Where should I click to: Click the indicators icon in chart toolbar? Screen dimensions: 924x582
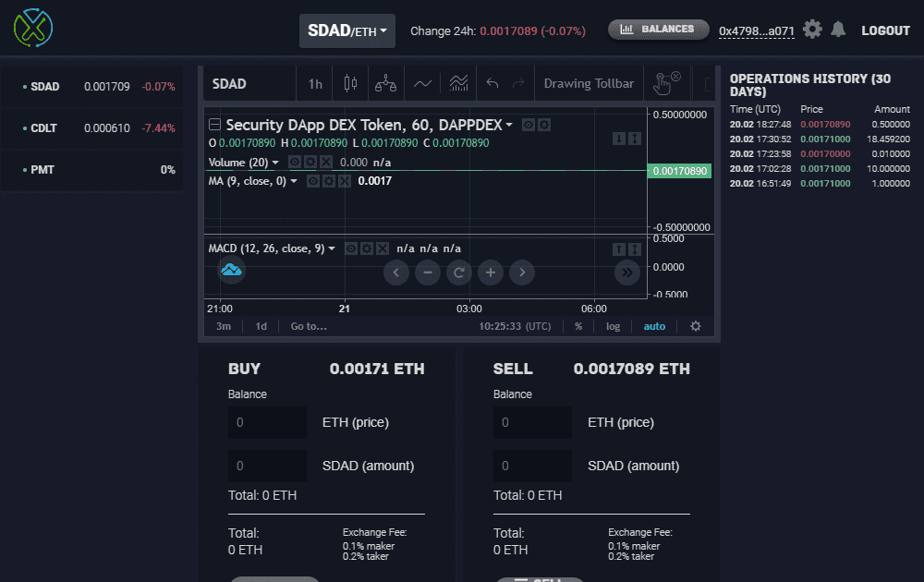coord(458,83)
